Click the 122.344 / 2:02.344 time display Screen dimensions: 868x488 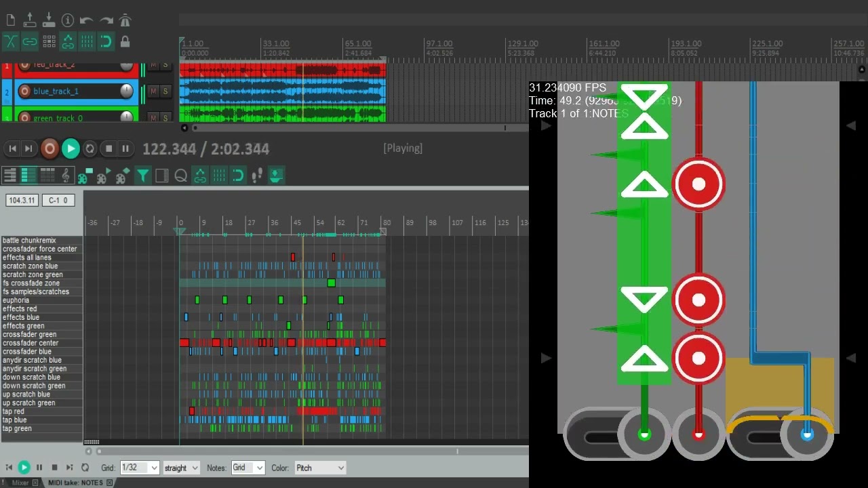pos(206,149)
